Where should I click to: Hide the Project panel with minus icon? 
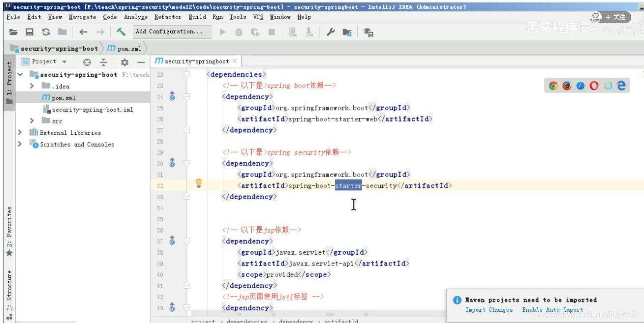click(x=141, y=62)
